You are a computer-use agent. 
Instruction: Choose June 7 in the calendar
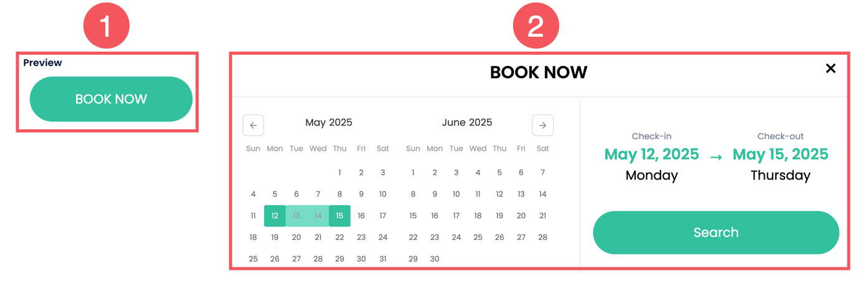click(543, 173)
